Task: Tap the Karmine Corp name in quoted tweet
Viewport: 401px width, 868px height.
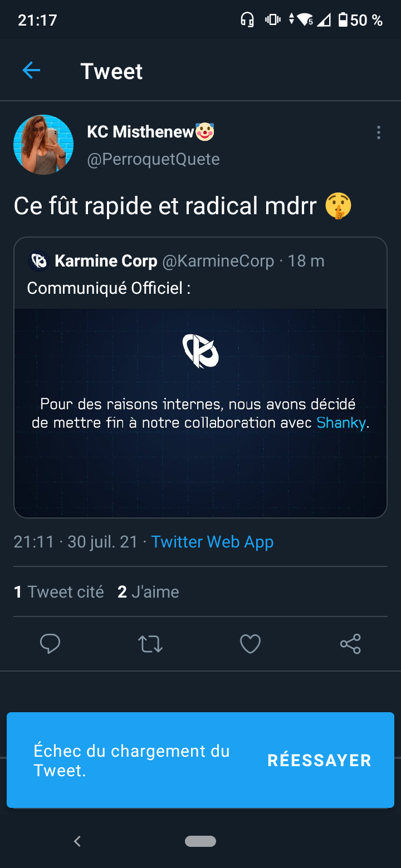Action: 106,261
